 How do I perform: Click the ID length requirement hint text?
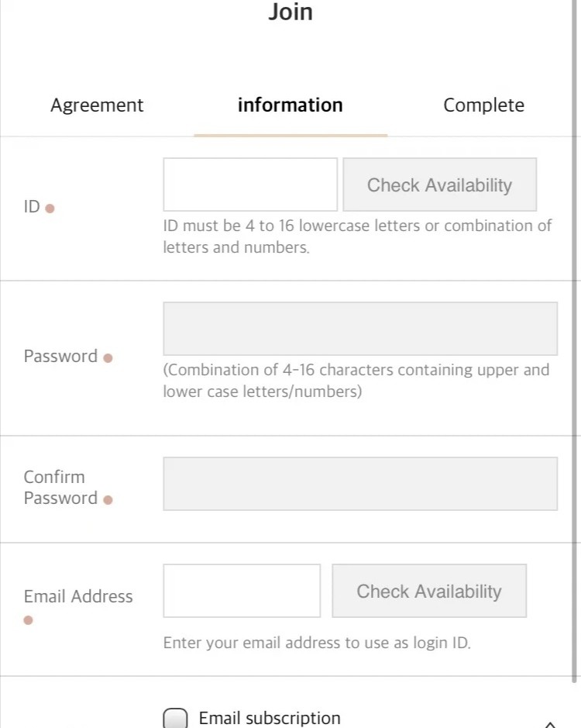click(357, 236)
